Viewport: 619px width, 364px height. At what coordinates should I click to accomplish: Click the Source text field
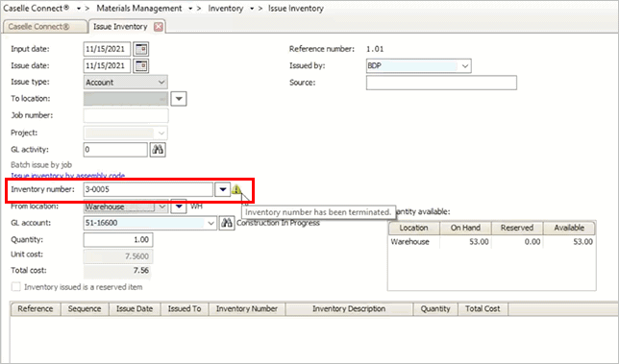click(441, 83)
